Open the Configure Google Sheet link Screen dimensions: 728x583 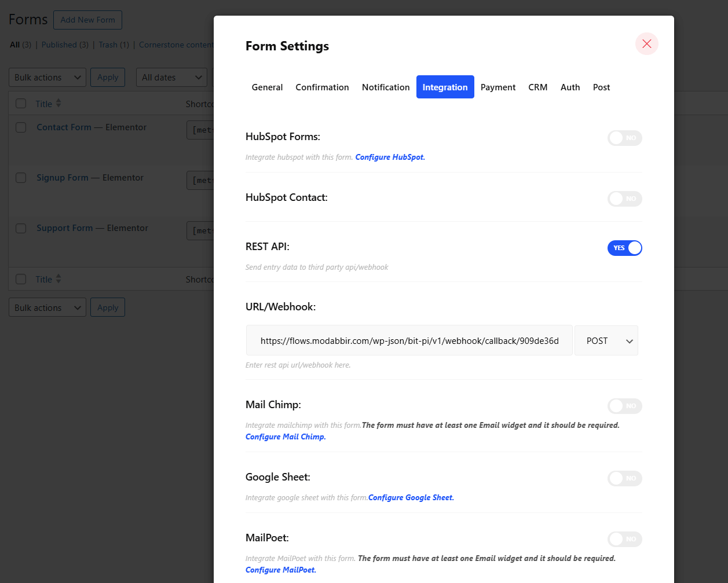coord(411,497)
